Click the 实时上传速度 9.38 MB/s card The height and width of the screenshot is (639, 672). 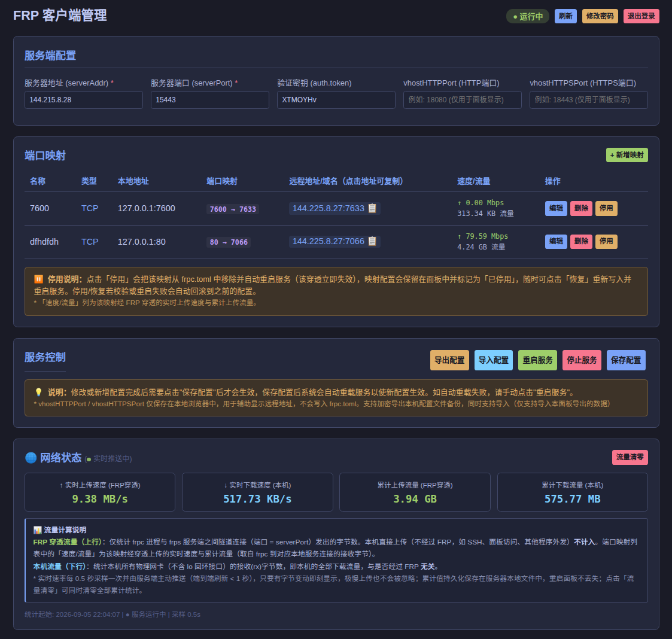100,492
